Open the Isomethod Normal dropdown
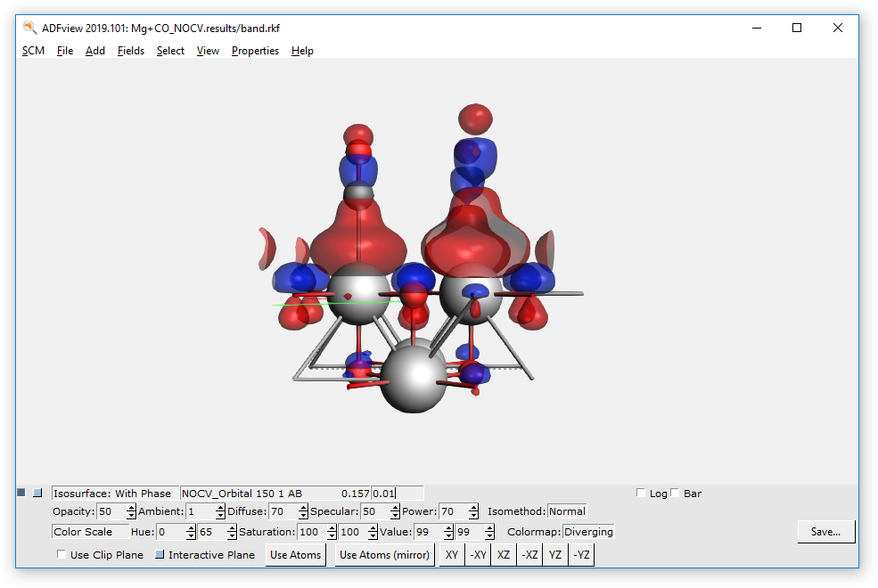This screenshot has height=588, width=878. 568,511
